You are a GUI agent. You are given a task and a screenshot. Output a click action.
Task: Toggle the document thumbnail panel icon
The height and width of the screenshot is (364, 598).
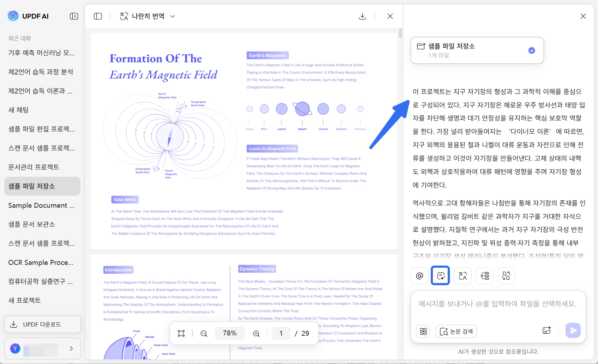pos(98,16)
